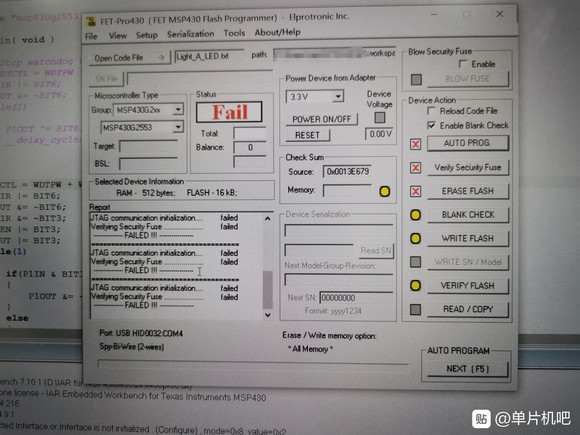
Task: Click yellow status light beside VERIFY FLASH
Action: [x=415, y=286]
